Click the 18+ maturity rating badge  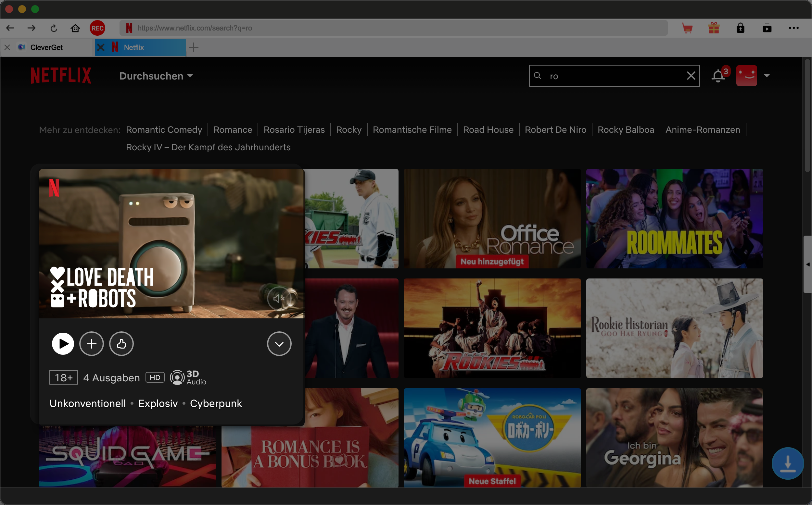(x=63, y=378)
